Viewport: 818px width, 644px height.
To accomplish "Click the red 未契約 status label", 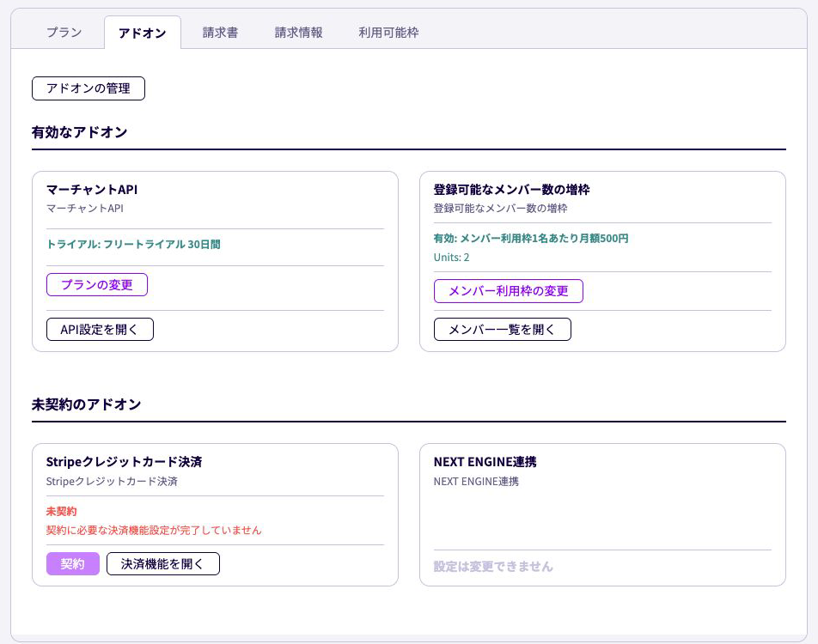I will tap(61, 511).
